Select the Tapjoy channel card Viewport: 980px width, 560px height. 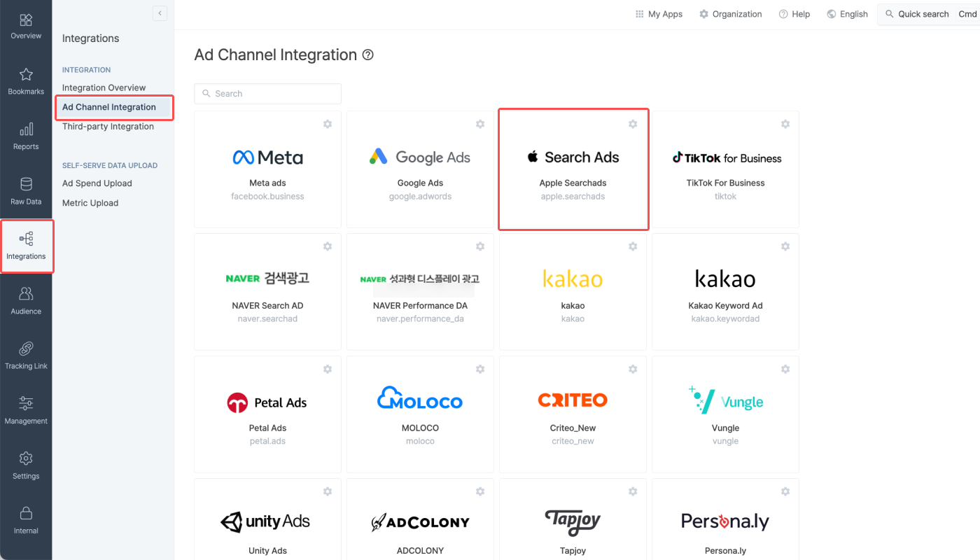pyautogui.click(x=573, y=519)
